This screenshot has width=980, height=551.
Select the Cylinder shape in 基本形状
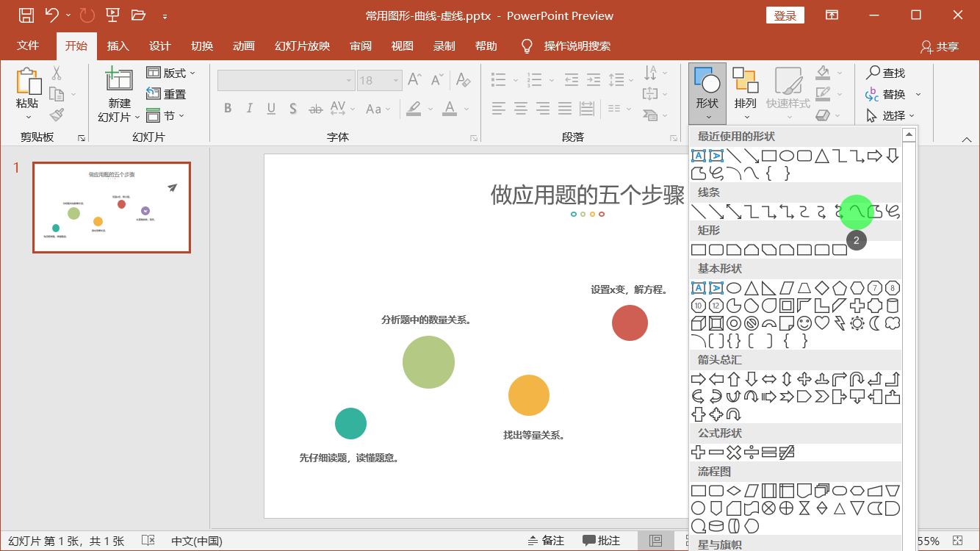click(x=893, y=306)
